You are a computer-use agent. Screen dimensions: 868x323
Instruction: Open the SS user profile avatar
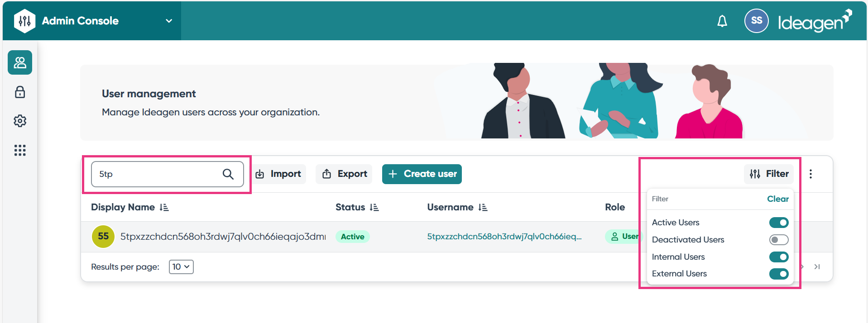click(756, 21)
